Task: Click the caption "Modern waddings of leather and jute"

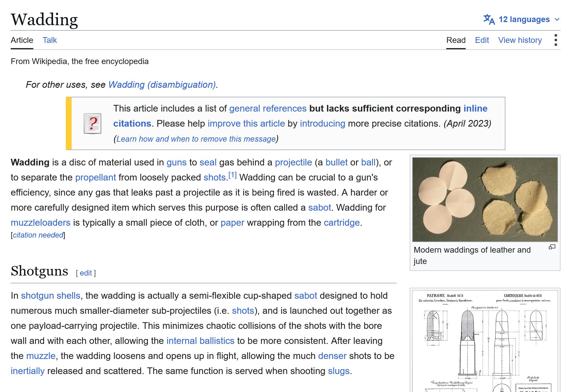Action: point(472,256)
